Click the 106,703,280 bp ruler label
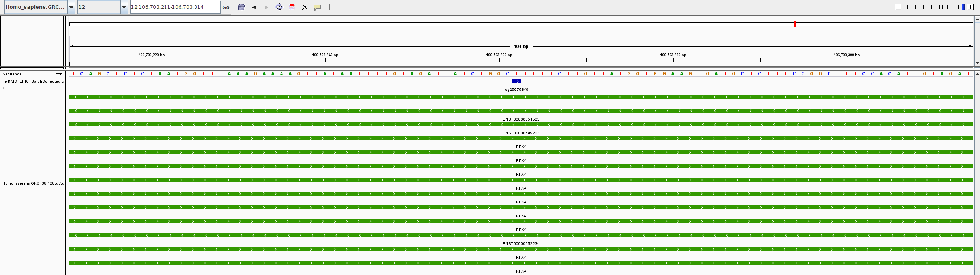Screen dimensions: 980x275 pyautogui.click(x=673, y=55)
